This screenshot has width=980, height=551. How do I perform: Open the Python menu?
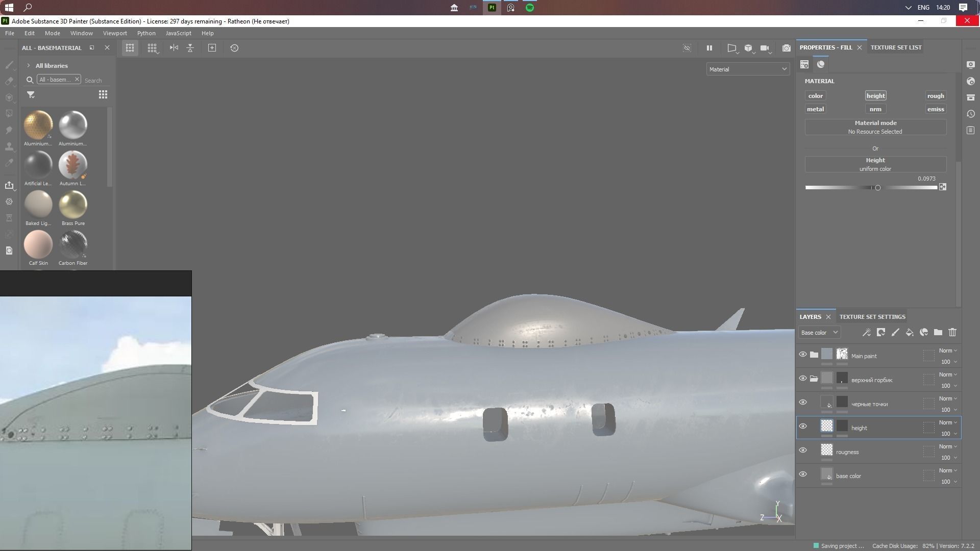146,33
